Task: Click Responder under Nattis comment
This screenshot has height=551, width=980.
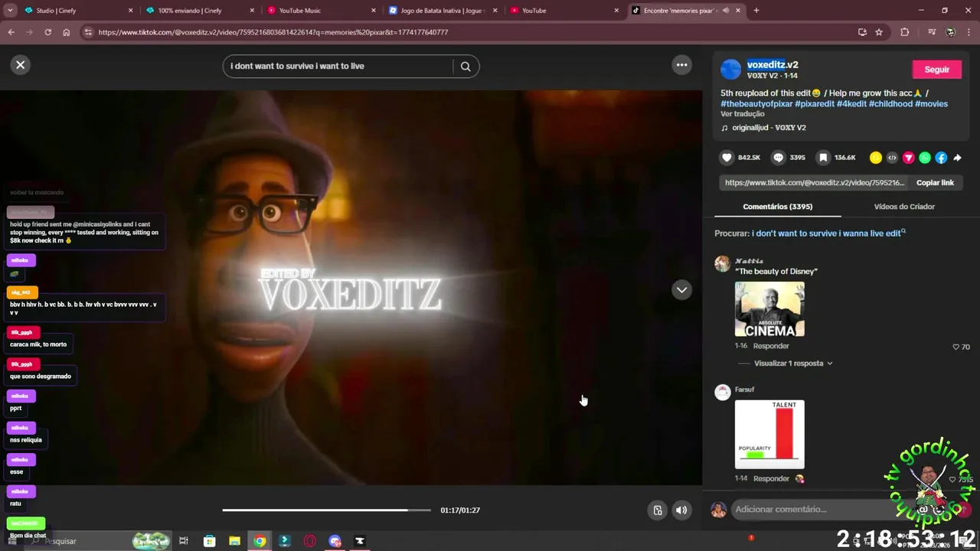Action: 771,346
